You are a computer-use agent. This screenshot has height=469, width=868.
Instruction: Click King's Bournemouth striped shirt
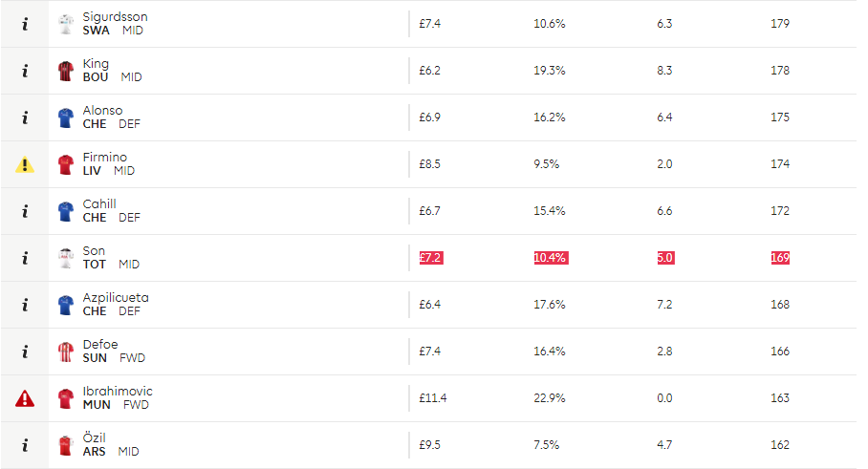pos(66,72)
